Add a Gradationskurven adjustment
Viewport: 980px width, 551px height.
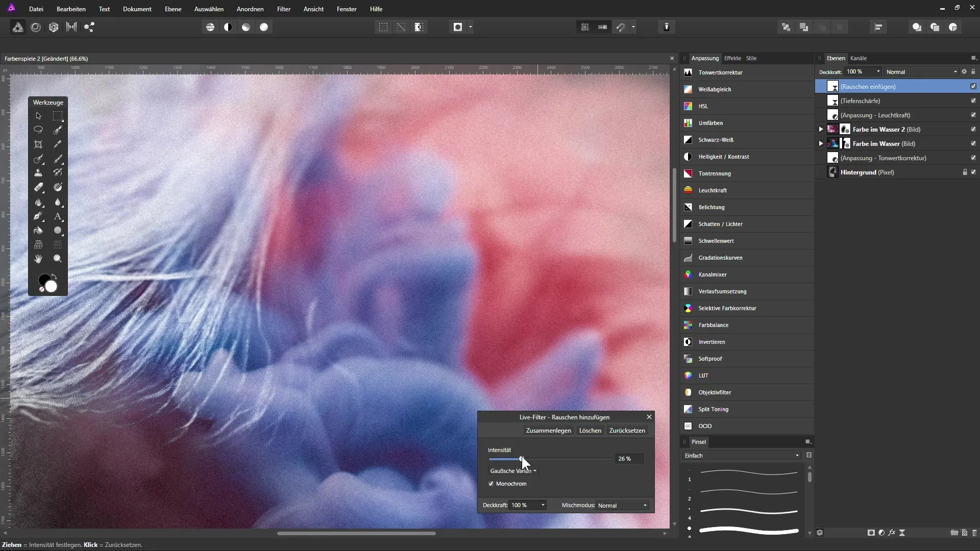click(747, 258)
